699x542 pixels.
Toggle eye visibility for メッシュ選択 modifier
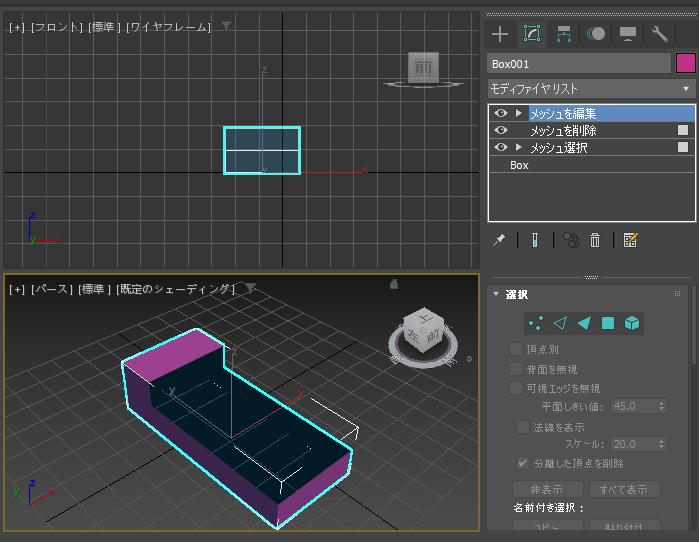[501, 147]
